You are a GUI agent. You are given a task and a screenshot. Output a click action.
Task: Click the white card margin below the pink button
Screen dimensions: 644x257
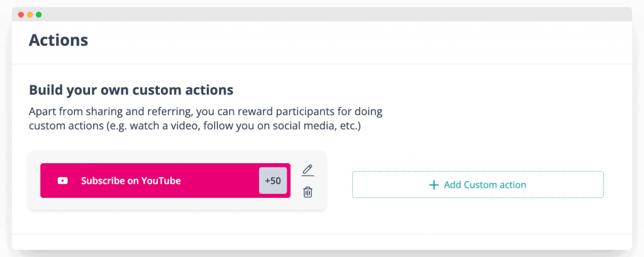[164, 204]
